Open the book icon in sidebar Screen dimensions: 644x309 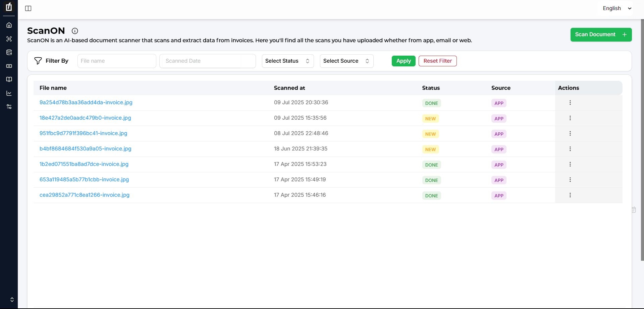coord(9,79)
